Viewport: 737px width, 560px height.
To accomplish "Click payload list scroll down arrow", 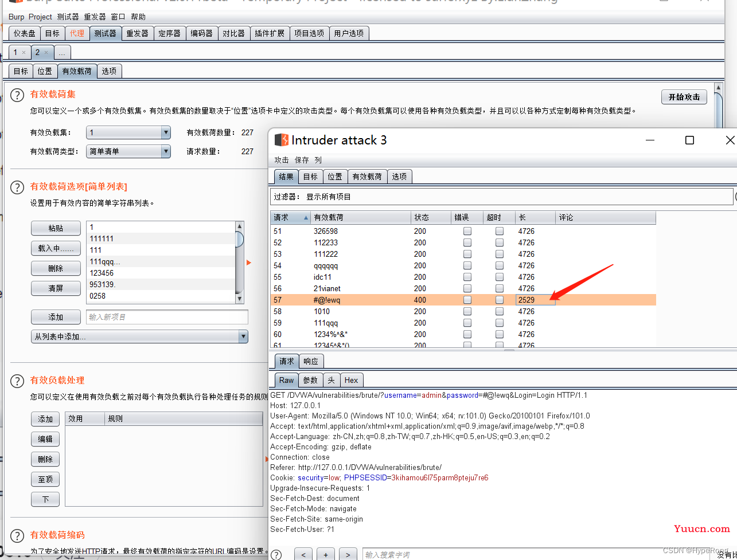I will pos(240,298).
